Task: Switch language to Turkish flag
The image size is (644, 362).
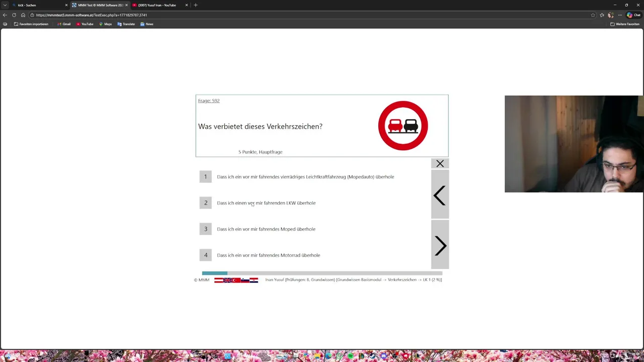Action: (236, 280)
